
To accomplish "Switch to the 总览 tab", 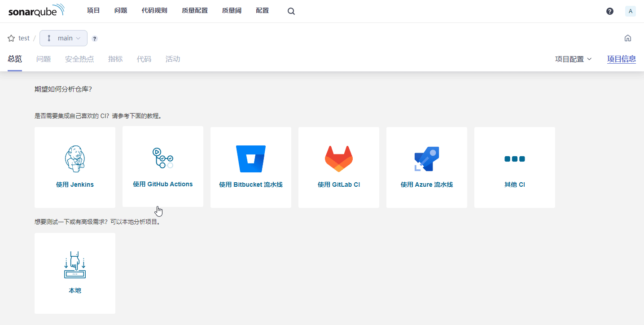I will coord(15,59).
